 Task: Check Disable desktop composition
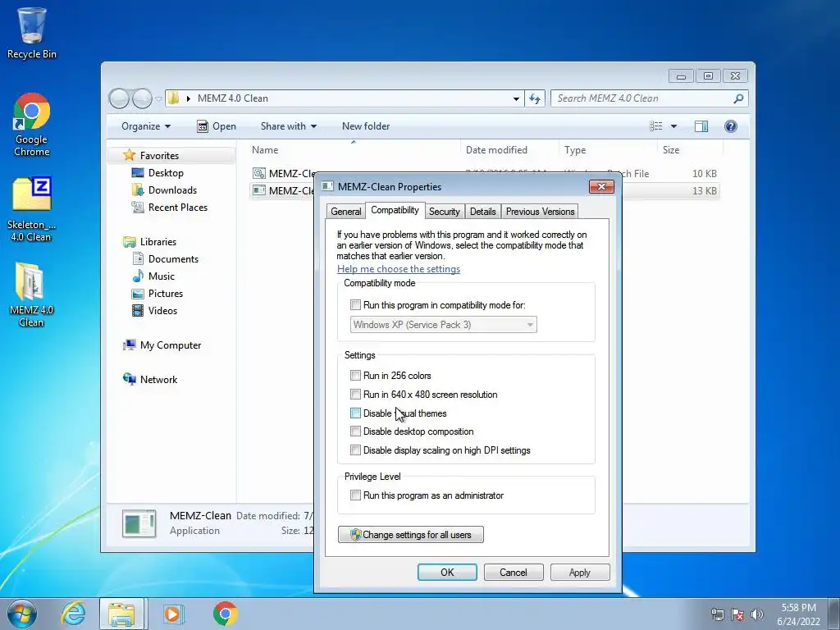pyautogui.click(x=355, y=431)
